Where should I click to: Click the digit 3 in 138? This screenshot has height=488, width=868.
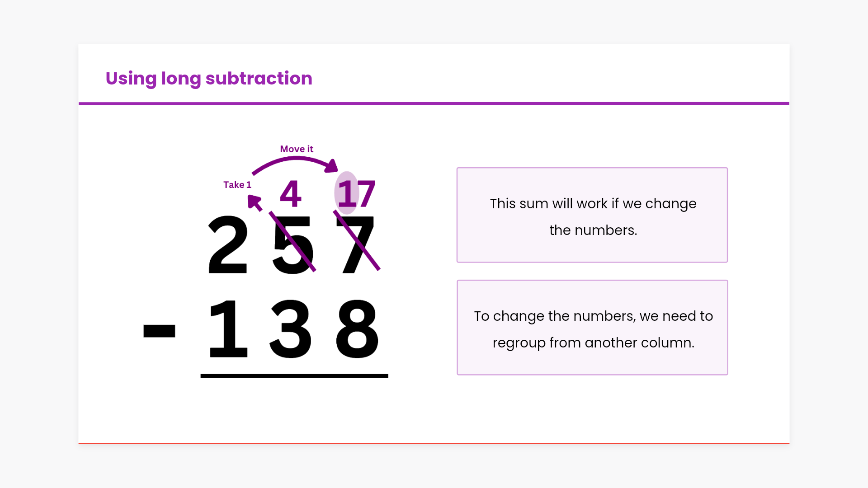290,328
